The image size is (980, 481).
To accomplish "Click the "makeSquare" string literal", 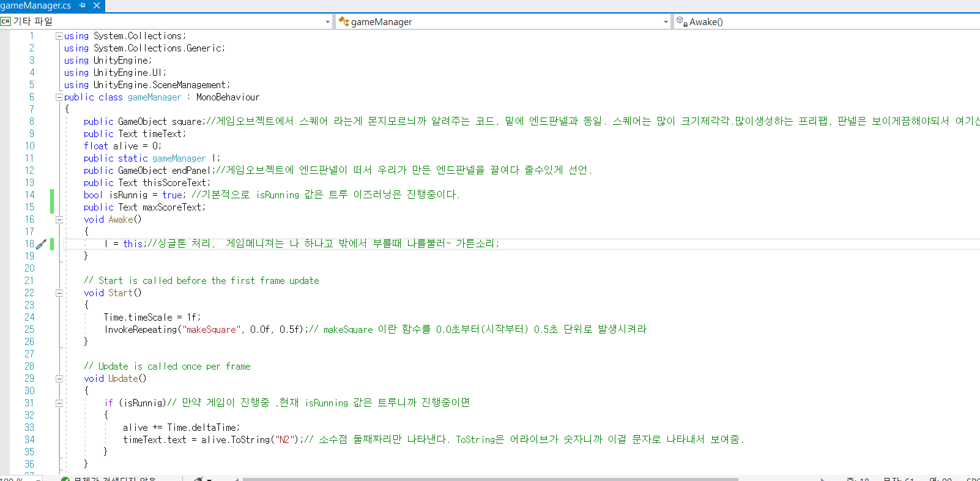I will pyautogui.click(x=211, y=330).
